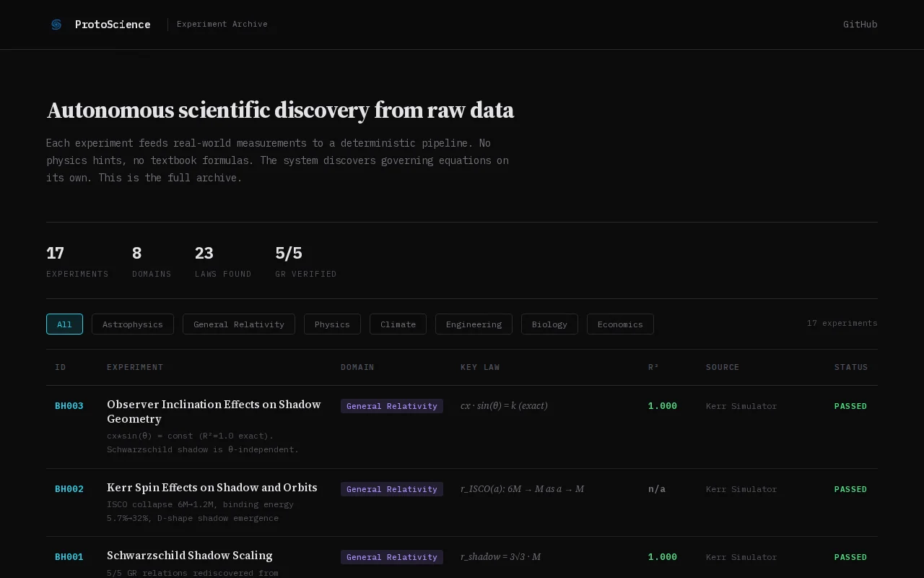Open the GitHub link
This screenshot has width=924, height=578.
pos(860,25)
